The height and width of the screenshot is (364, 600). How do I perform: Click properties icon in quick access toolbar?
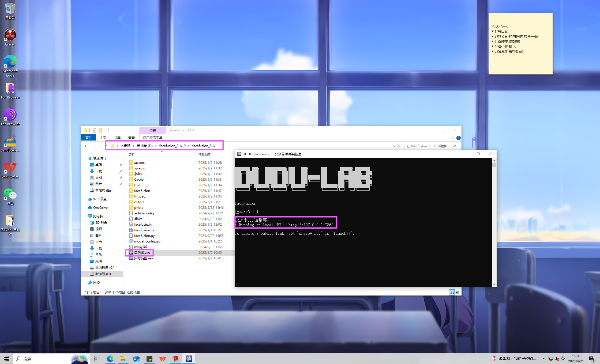[x=94, y=130]
